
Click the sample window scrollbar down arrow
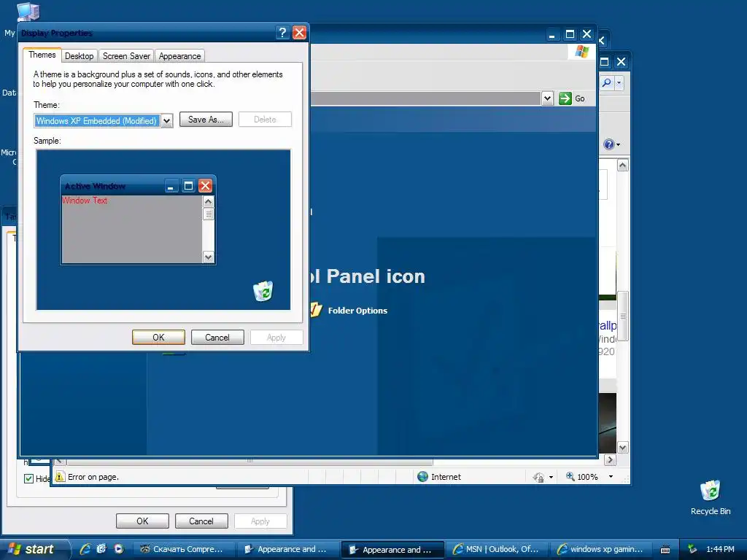click(x=208, y=257)
